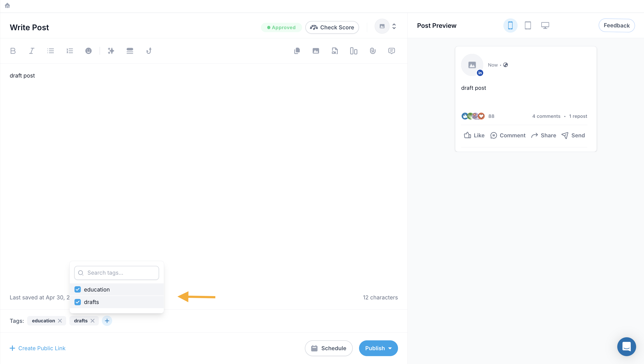The height and width of the screenshot is (364, 644).
Task: Click Comment in the post preview
Action: tap(508, 135)
